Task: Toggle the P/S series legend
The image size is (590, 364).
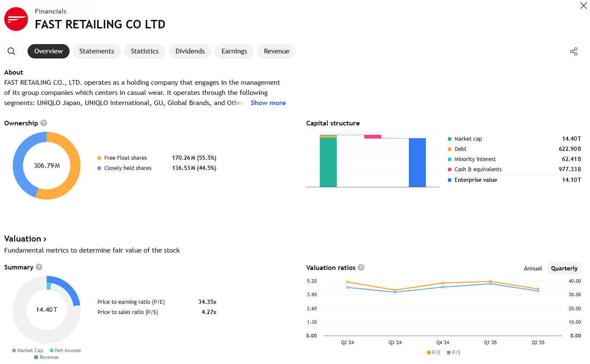Action: (x=453, y=353)
